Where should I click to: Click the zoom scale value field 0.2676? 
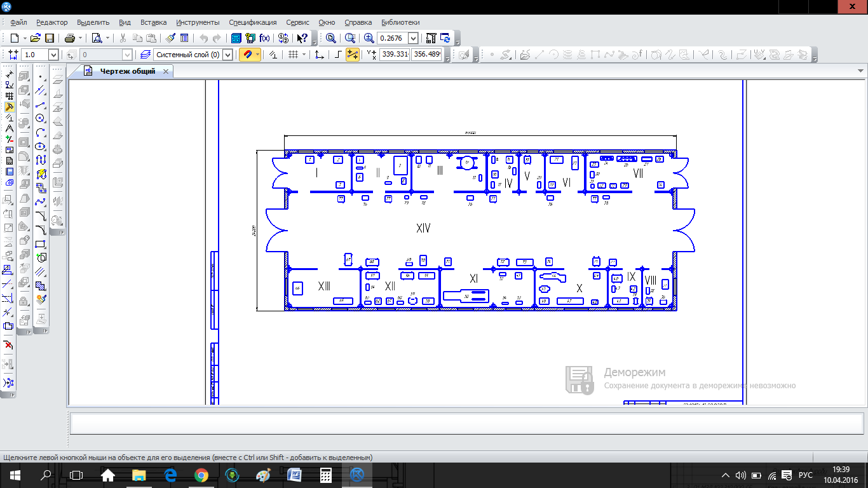[393, 38]
